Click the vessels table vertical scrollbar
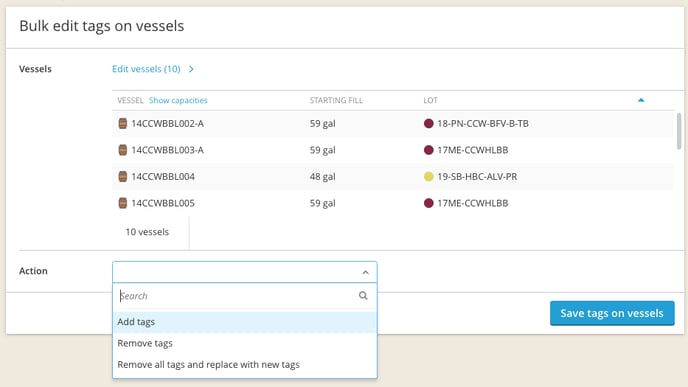This screenshot has width=688, height=387. 679,131
